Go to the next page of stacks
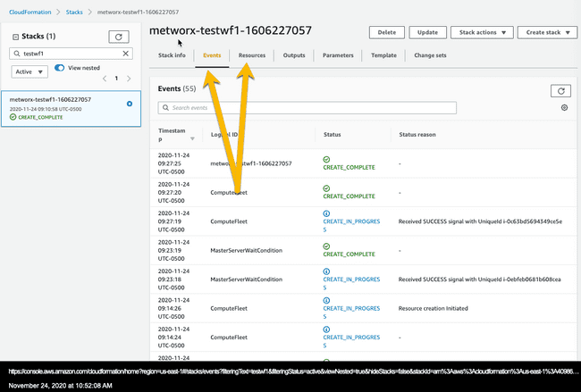 pos(129,79)
